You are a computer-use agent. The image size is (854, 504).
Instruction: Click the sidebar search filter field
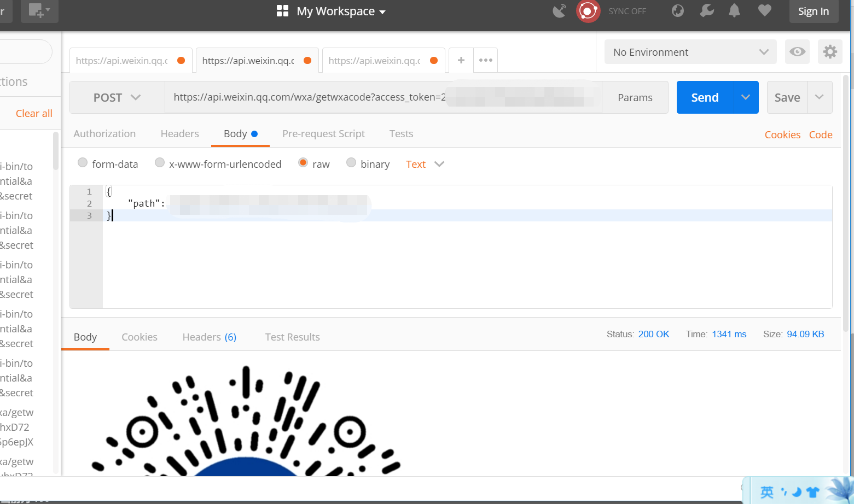(26, 52)
